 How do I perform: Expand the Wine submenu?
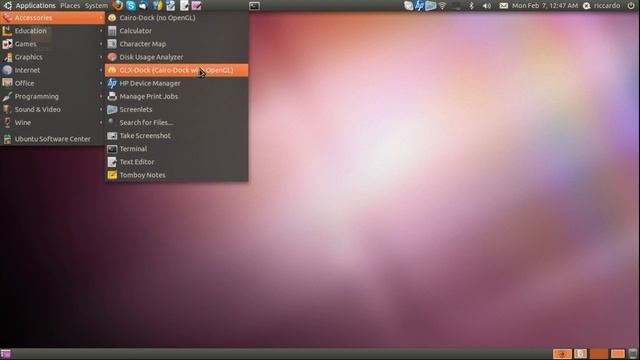(52, 122)
